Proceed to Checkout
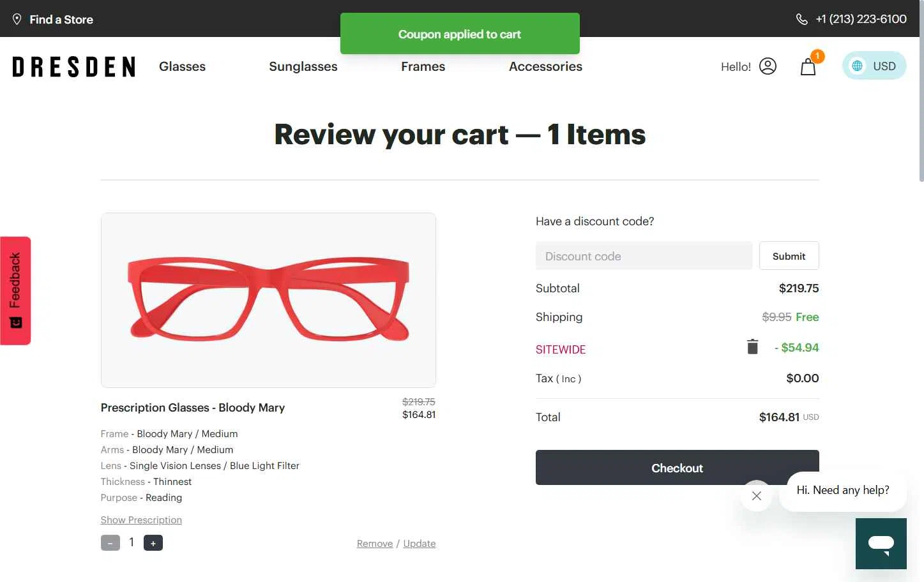 [x=677, y=468]
